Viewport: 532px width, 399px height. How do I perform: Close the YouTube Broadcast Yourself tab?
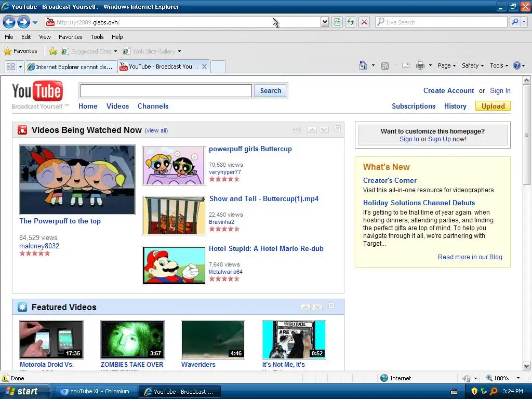click(204, 66)
